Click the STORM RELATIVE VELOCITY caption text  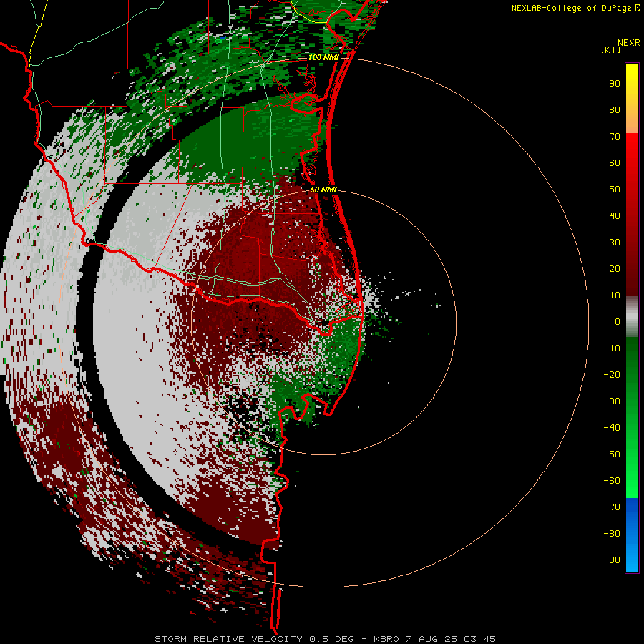pyautogui.click(x=228, y=639)
